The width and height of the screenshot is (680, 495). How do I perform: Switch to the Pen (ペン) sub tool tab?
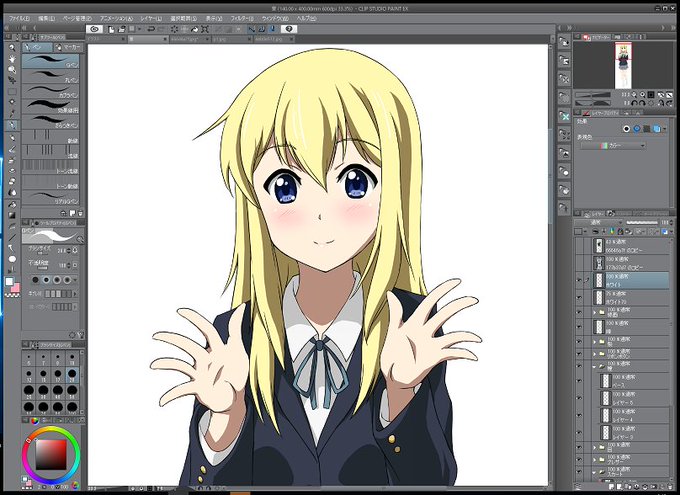[x=37, y=47]
